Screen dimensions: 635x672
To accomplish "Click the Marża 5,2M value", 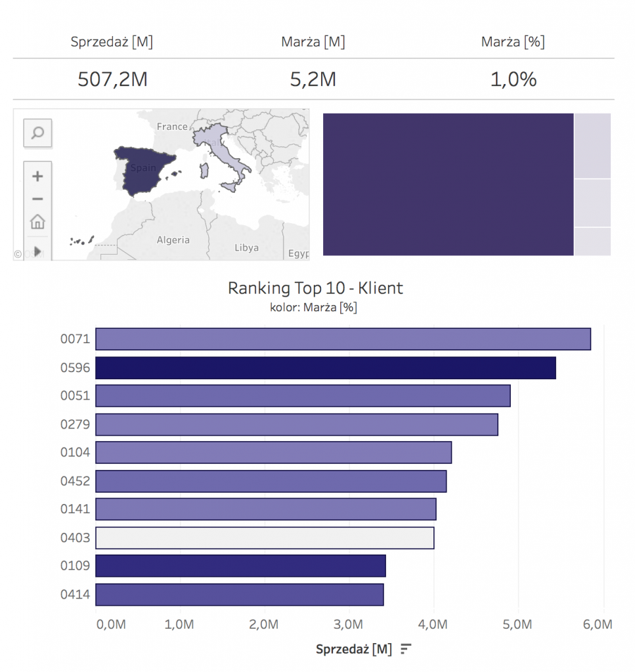I will coord(313,79).
